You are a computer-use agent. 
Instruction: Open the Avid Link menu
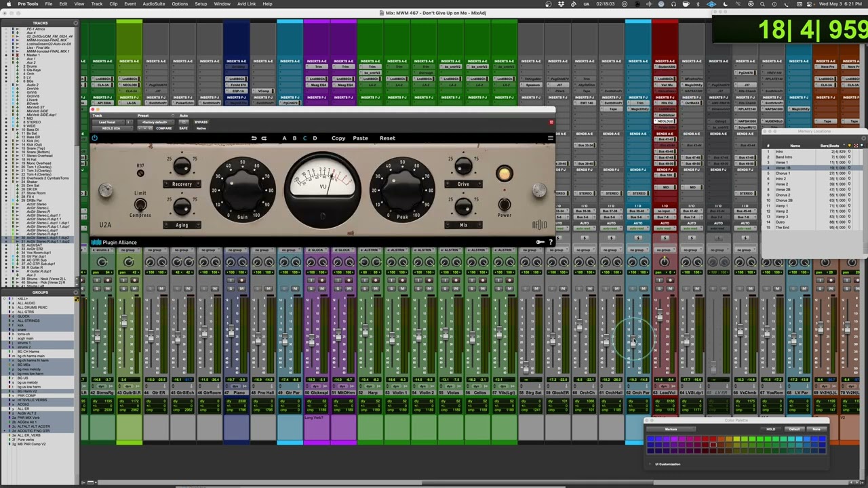246,4
